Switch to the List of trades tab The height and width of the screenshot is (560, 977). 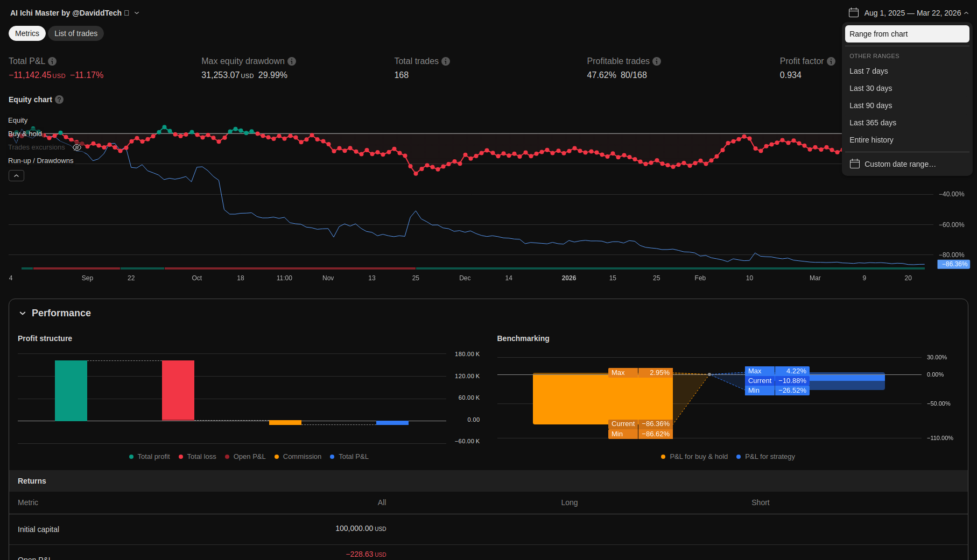pyautogui.click(x=76, y=33)
